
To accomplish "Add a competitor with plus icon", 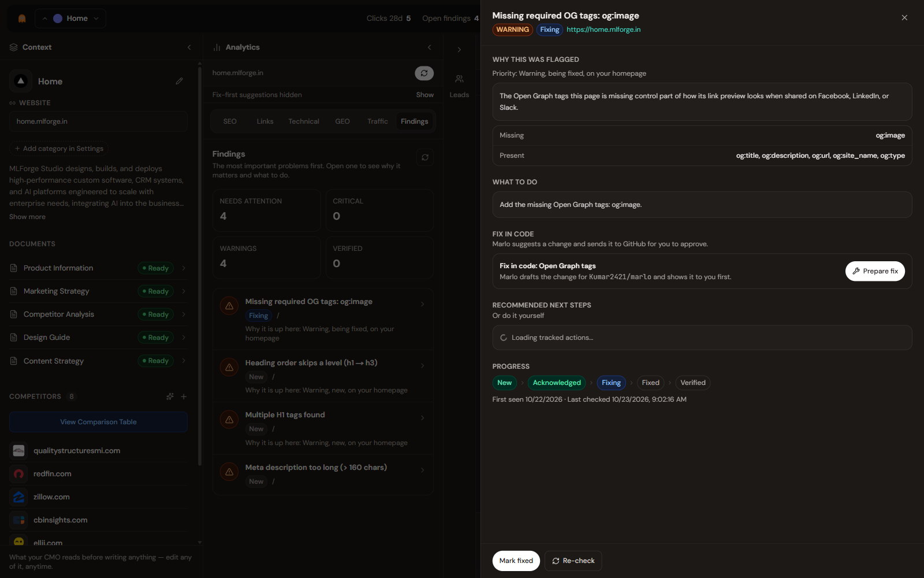I will pyautogui.click(x=184, y=397).
